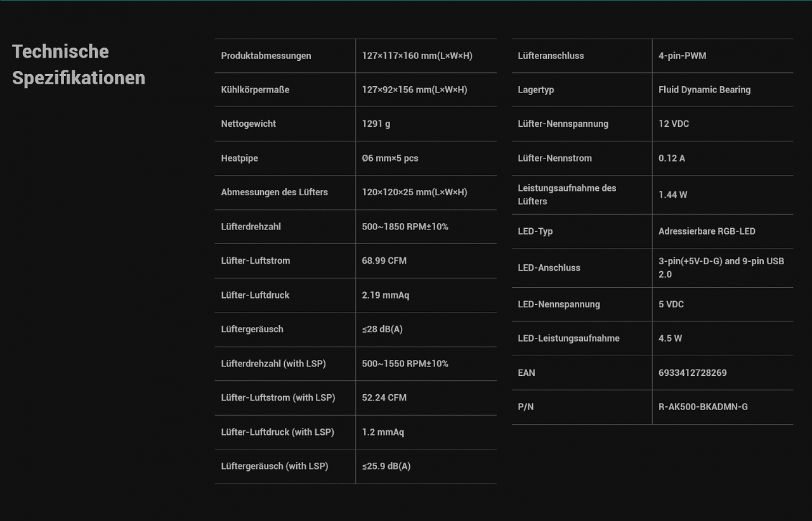Viewport: 812px width, 521px height.
Task: Select the 500~1850 RPM±10% fan speed value
Action: click(405, 227)
